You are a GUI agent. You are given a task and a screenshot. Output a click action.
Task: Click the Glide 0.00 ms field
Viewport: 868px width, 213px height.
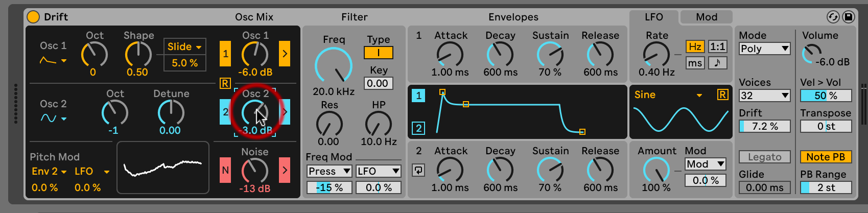coord(765,187)
